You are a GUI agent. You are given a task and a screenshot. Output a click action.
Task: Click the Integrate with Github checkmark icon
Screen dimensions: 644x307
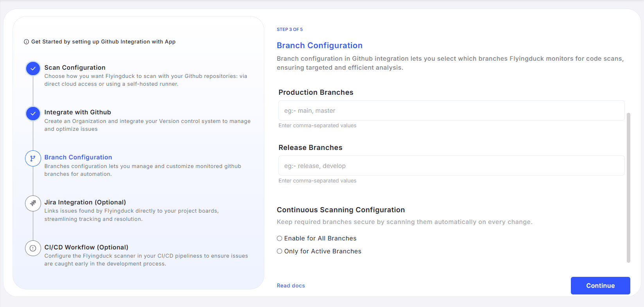tap(33, 114)
